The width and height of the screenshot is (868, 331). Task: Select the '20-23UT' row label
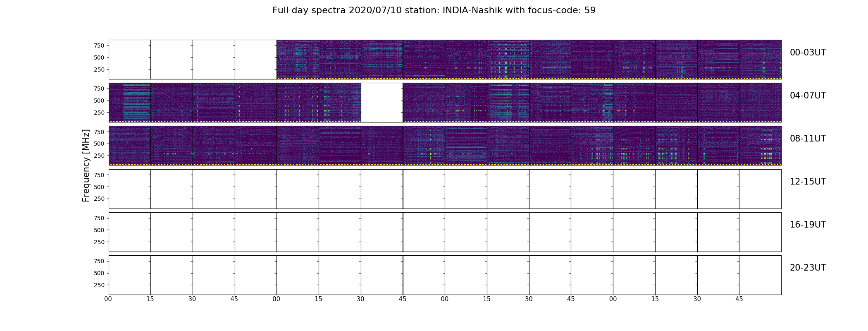(808, 268)
